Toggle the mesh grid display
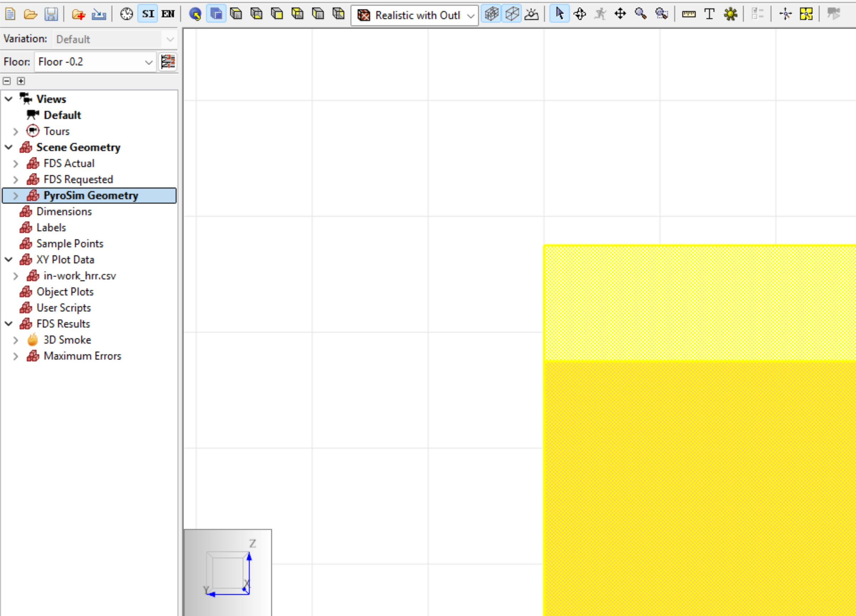Image resolution: width=856 pixels, height=616 pixels. 491,14
